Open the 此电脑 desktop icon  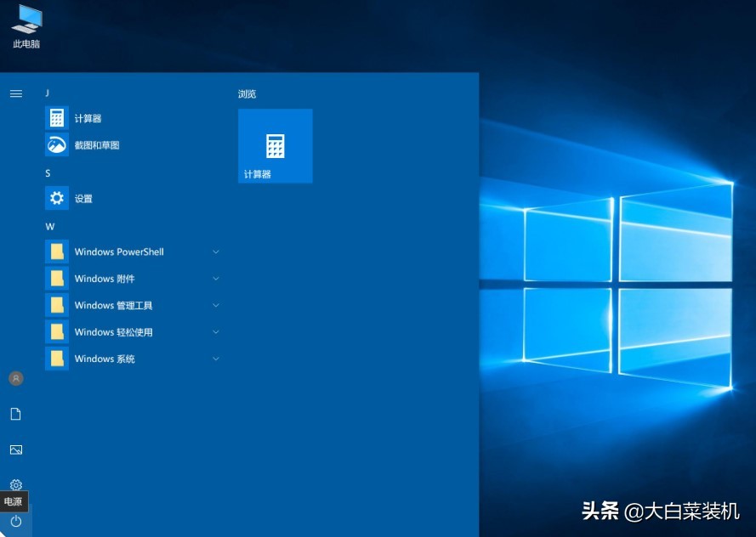(26, 26)
